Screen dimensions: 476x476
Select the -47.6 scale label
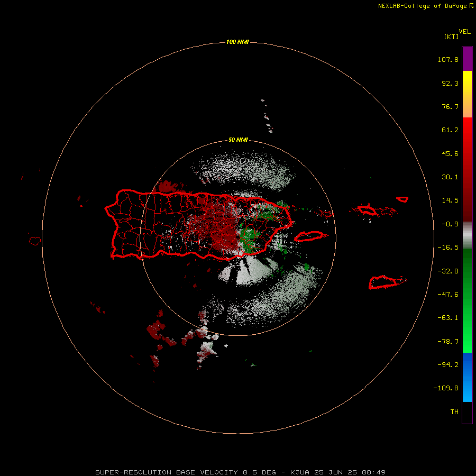point(448,295)
